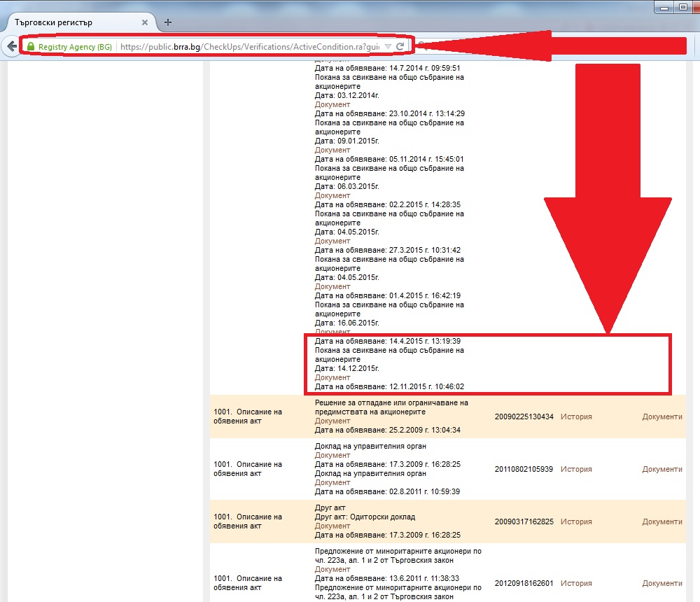Viewport: 700px width, 602px height.
Task: Open История for entry 20090317162825
Action: pyautogui.click(x=575, y=521)
